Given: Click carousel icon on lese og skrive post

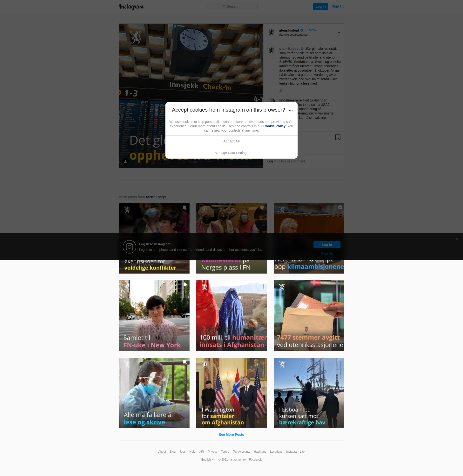Looking at the screenshot, I should [184, 362].
